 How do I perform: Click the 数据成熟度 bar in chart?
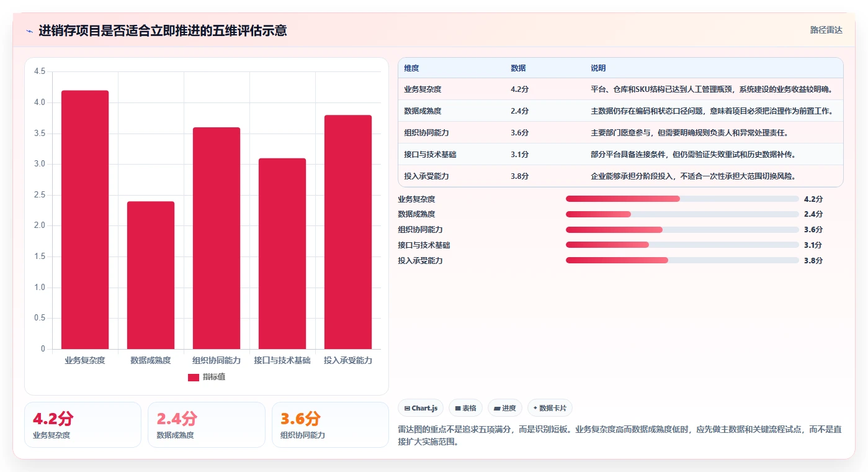[x=151, y=275]
